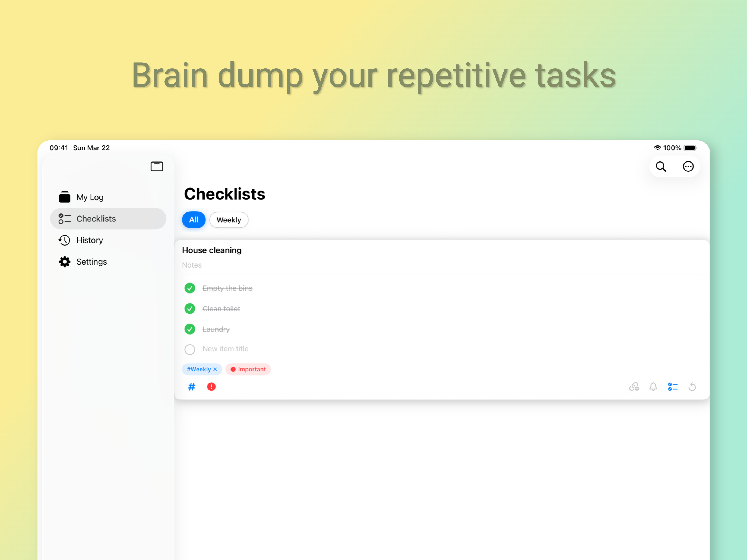Edit the House cleaning title
This screenshot has width=747, height=560.
212,250
